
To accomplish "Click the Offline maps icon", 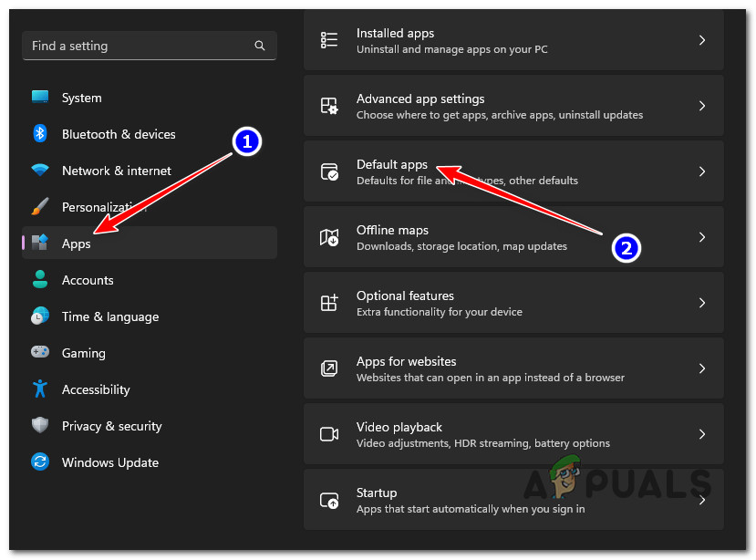I will (x=329, y=237).
